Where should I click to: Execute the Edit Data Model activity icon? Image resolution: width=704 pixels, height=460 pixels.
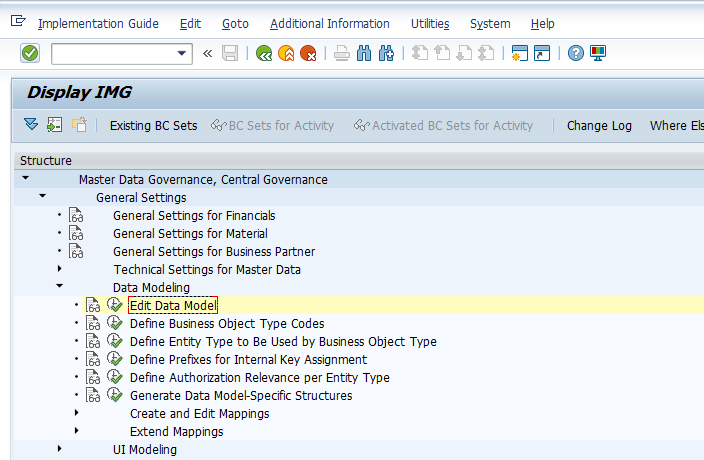(114, 305)
